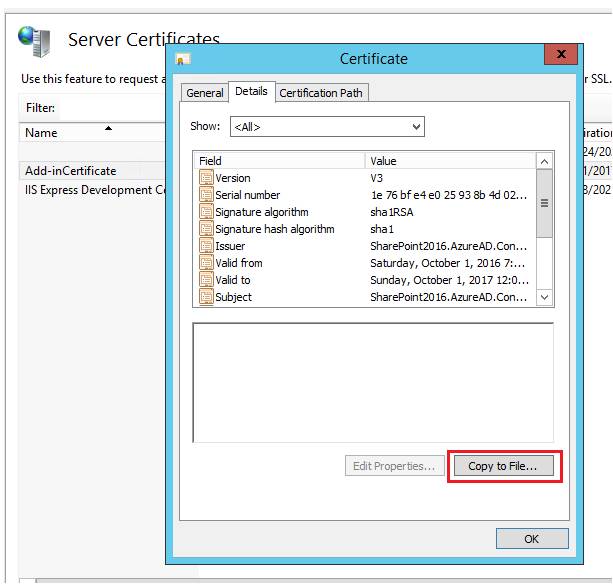Click the Subject value SharePoint2016.AzureAD.Con...
The image size is (613, 588).
point(449,297)
